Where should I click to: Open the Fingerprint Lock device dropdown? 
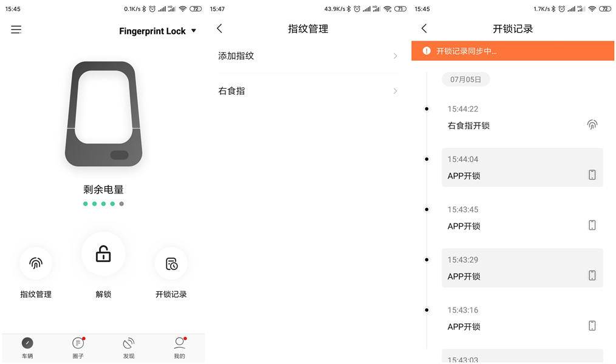click(x=193, y=30)
